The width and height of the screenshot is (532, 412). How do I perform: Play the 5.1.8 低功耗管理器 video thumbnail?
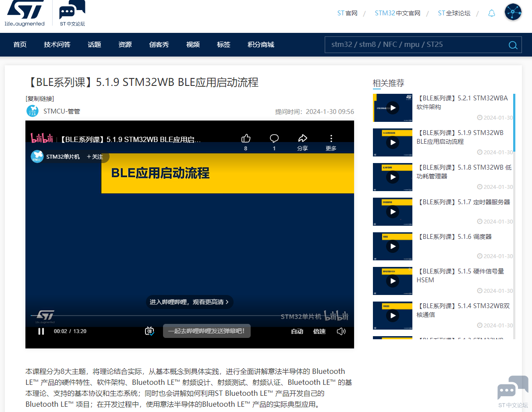[x=393, y=177]
